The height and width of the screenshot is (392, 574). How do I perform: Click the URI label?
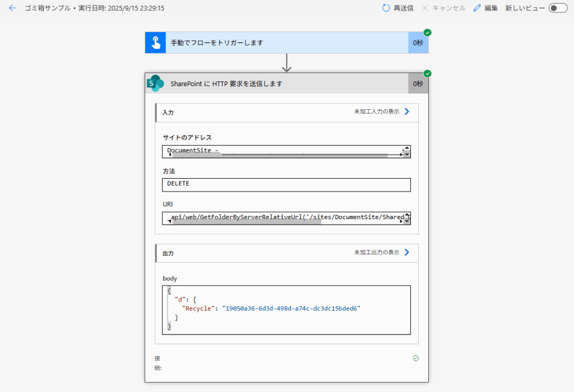(168, 204)
